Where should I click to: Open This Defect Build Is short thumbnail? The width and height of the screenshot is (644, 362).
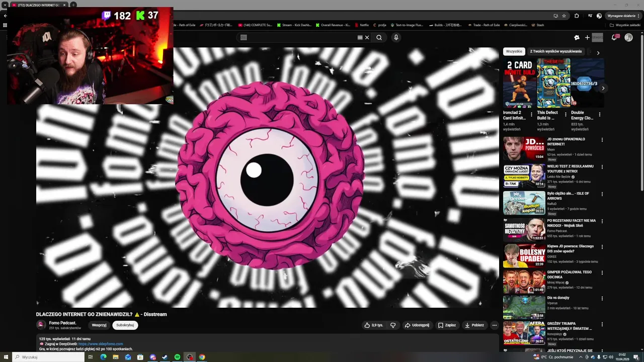pos(553,83)
